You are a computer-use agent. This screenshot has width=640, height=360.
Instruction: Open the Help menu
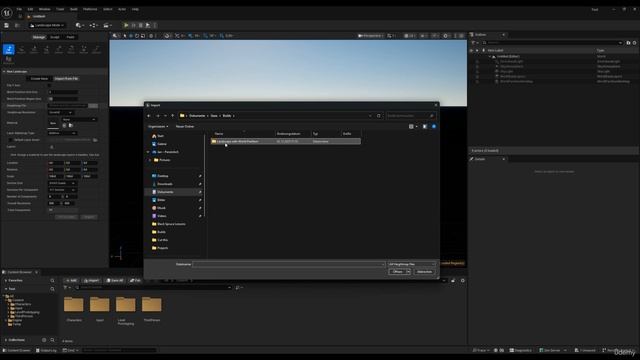tap(135, 9)
